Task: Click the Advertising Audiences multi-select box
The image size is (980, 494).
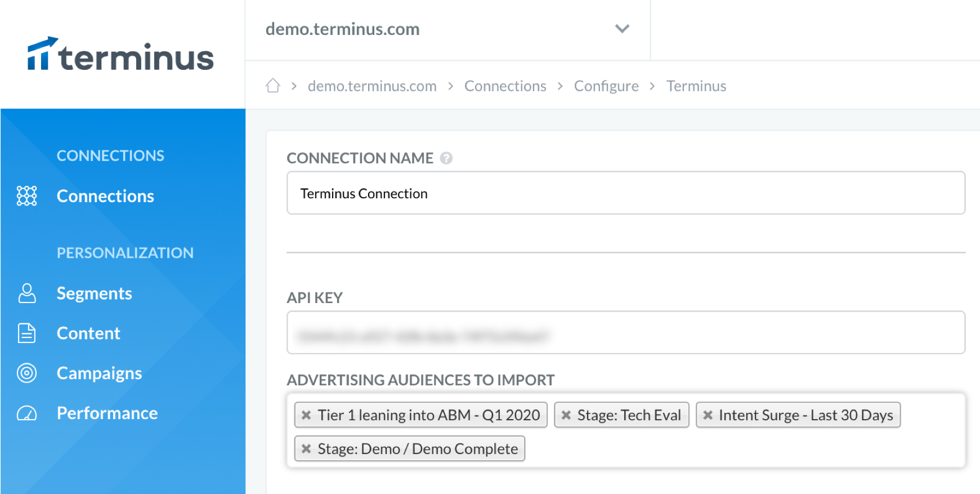Action: coord(626,430)
